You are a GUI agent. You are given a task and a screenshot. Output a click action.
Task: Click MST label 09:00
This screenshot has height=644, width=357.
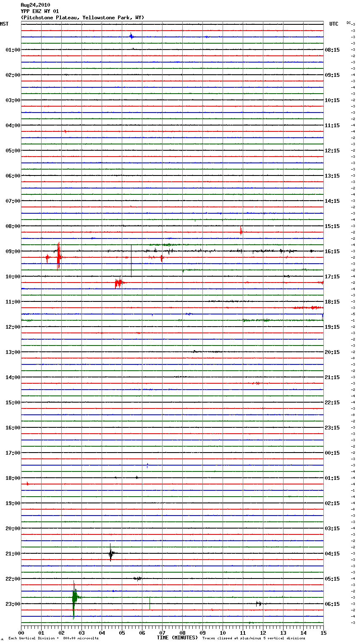[13, 251]
